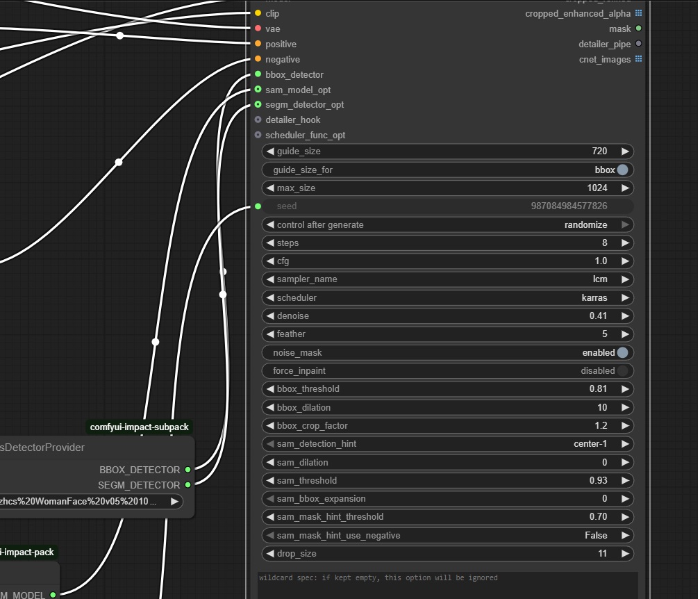Click the scheduler_func_opt input socket
This screenshot has height=599, width=700.
point(258,135)
